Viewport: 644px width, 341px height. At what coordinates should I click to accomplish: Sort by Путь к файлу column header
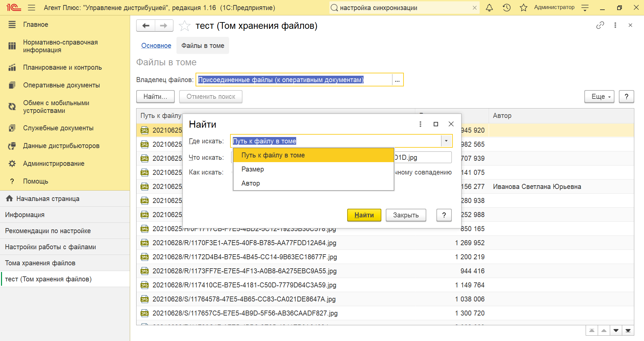pos(161,116)
